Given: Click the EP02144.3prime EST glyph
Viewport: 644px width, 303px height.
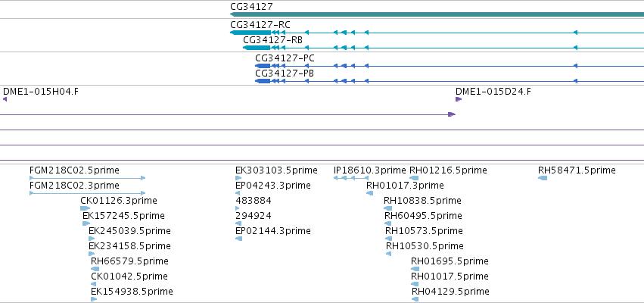Looking at the screenshot, I should (238, 239).
